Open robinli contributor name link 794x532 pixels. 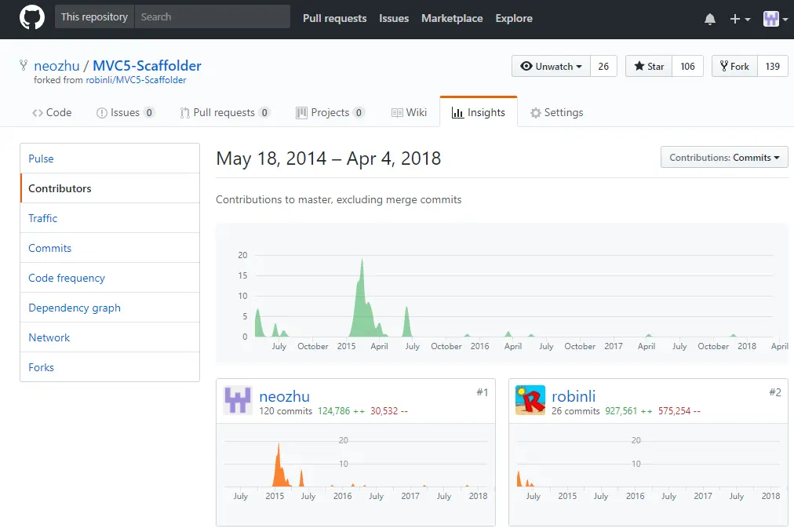tap(574, 396)
